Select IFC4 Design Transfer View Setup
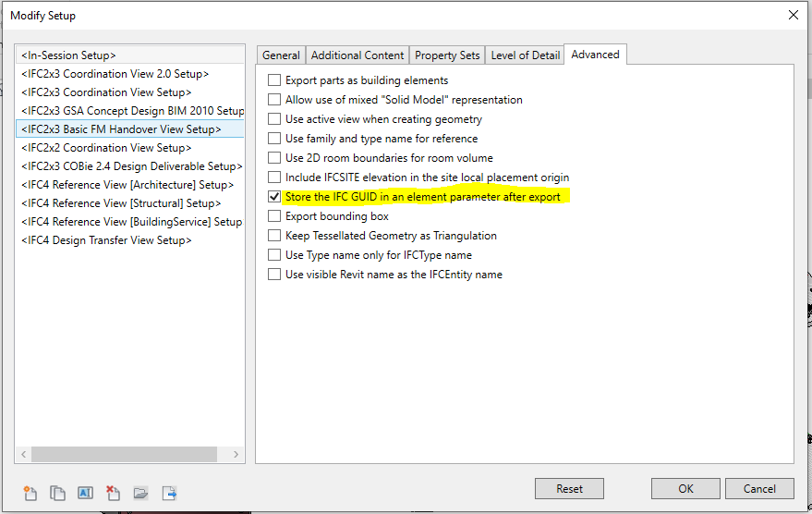 tap(106, 240)
